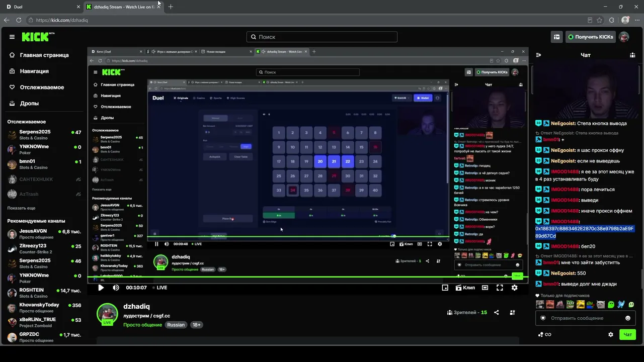Open recommended channel KhovanskyToday

tap(44, 307)
